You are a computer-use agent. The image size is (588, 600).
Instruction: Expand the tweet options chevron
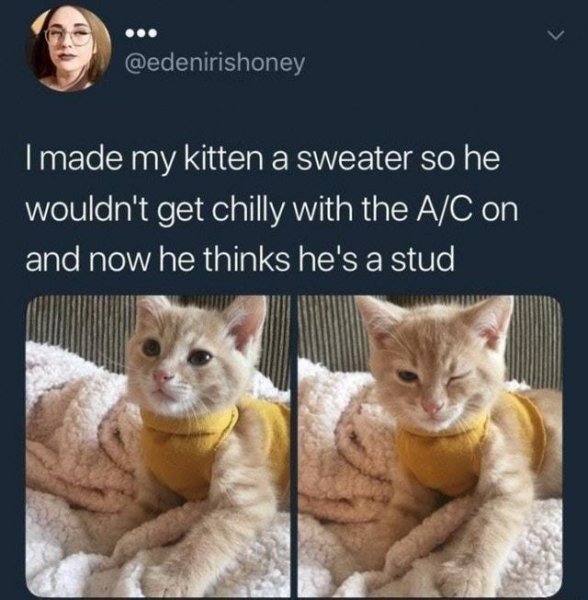pyautogui.click(x=556, y=36)
